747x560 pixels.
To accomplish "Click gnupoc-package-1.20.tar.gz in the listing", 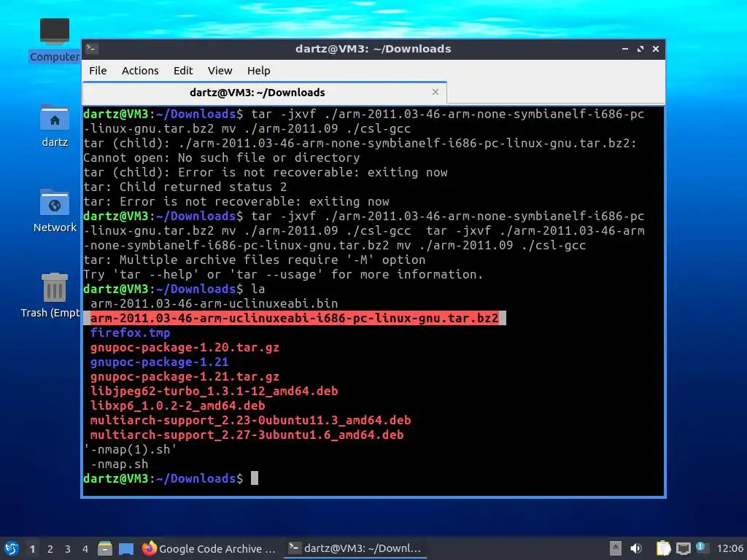I will 185,347.
